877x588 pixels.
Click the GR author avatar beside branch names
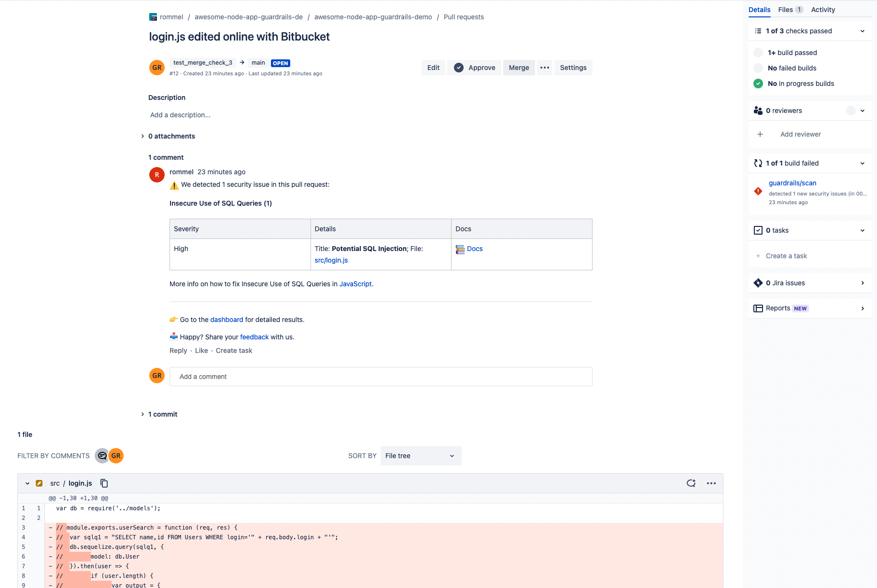157,68
